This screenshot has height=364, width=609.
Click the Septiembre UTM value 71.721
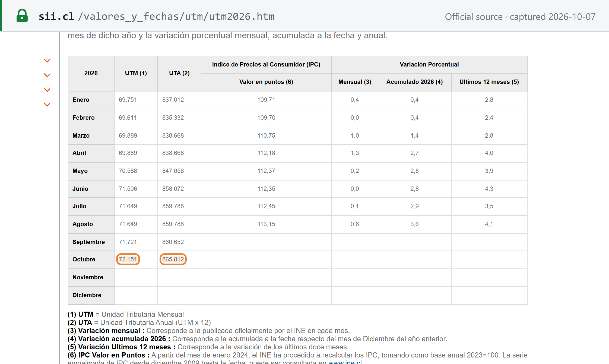click(x=128, y=242)
